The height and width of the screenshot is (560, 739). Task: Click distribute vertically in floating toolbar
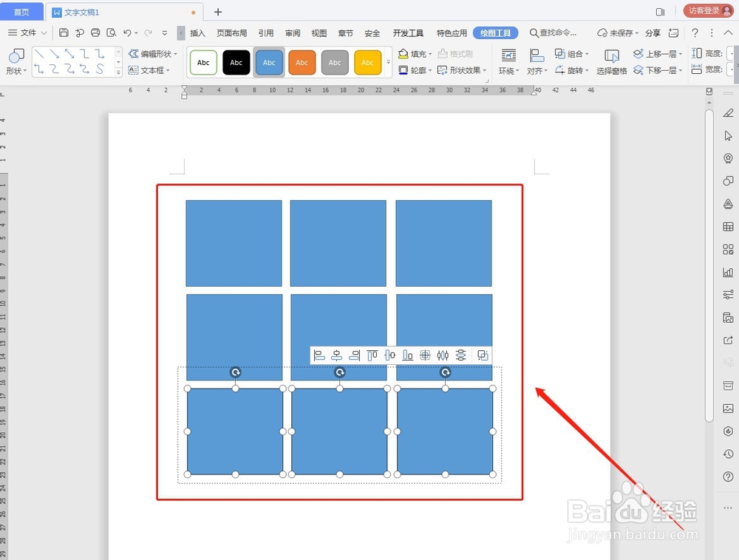[460, 355]
